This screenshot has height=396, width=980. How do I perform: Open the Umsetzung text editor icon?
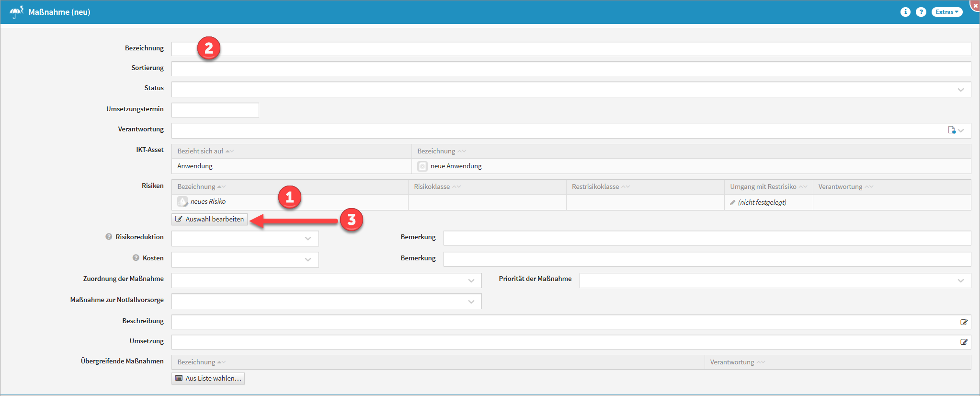pyautogui.click(x=964, y=342)
